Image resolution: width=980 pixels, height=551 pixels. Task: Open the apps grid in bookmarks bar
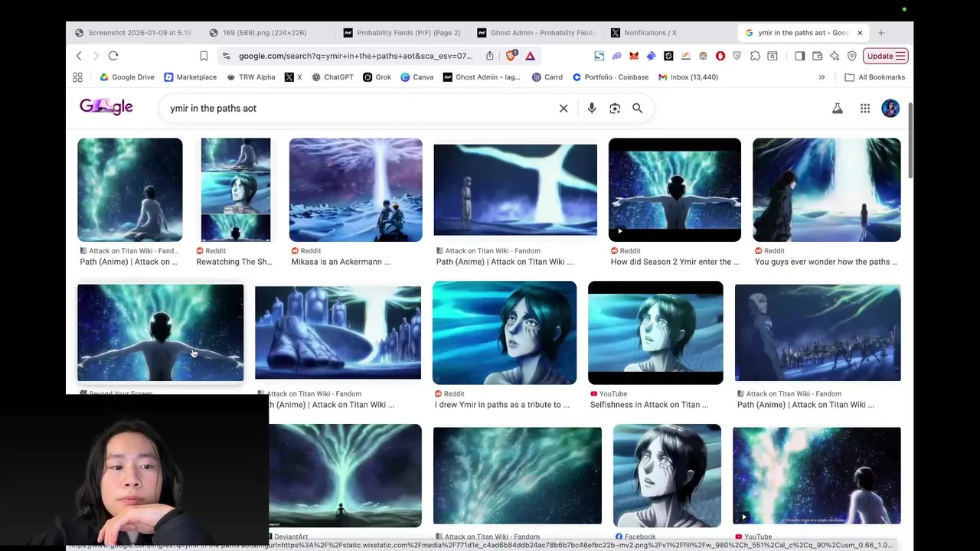point(77,77)
